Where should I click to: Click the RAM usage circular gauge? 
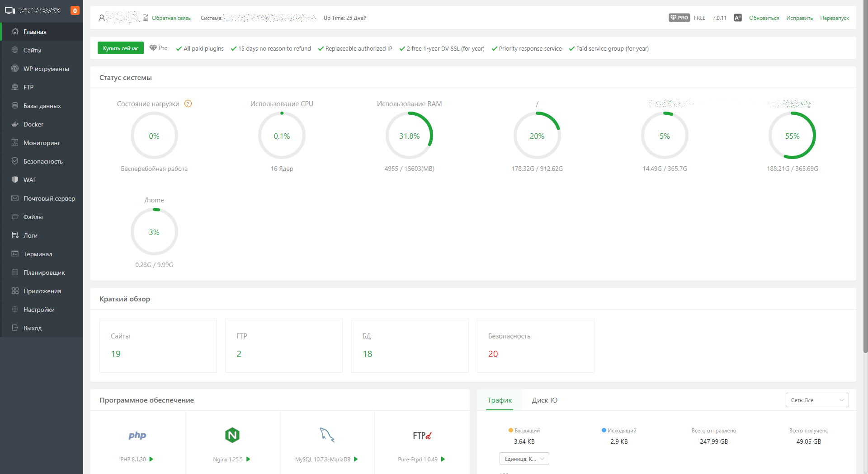click(x=409, y=136)
